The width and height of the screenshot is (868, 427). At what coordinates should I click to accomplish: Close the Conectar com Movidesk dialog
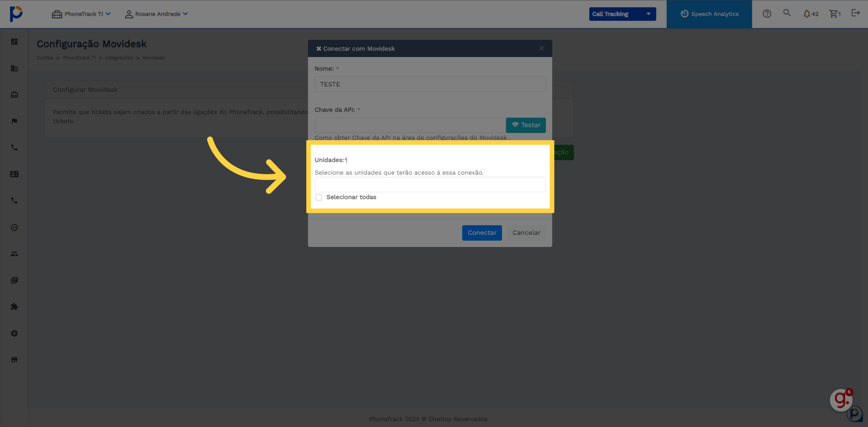click(x=541, y=48)
